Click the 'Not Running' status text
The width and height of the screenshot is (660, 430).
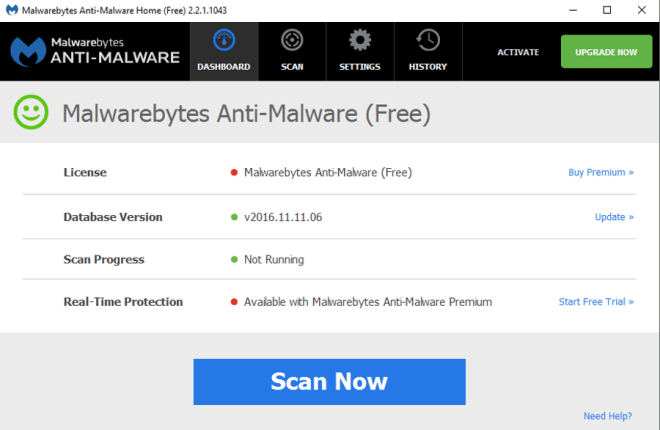click(274, 260)
